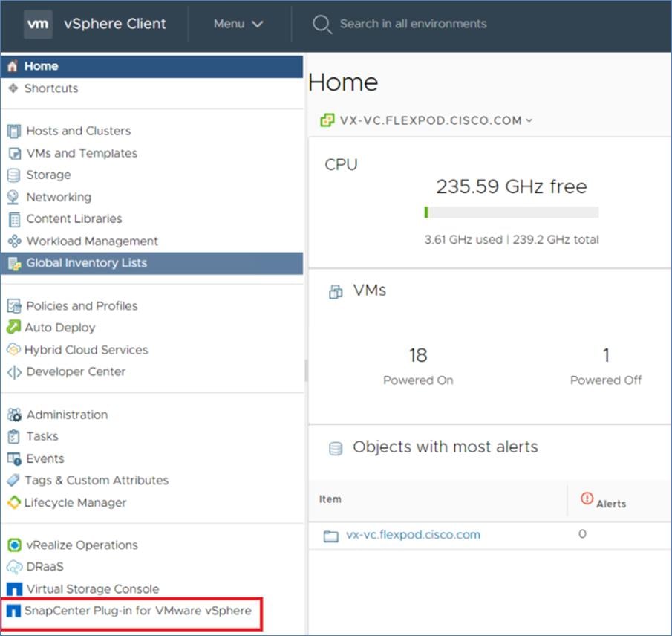Open Hybrid Cloud Services
The image size is (672, 636).
(86, 350)
